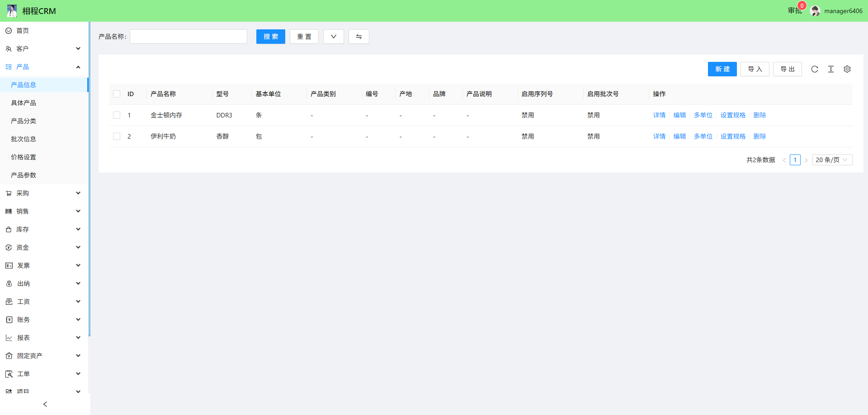Viewport: 868px width, 415px height.
Task: Click the 新建 button
Action: pyautogui.click(x=722, y=69)
